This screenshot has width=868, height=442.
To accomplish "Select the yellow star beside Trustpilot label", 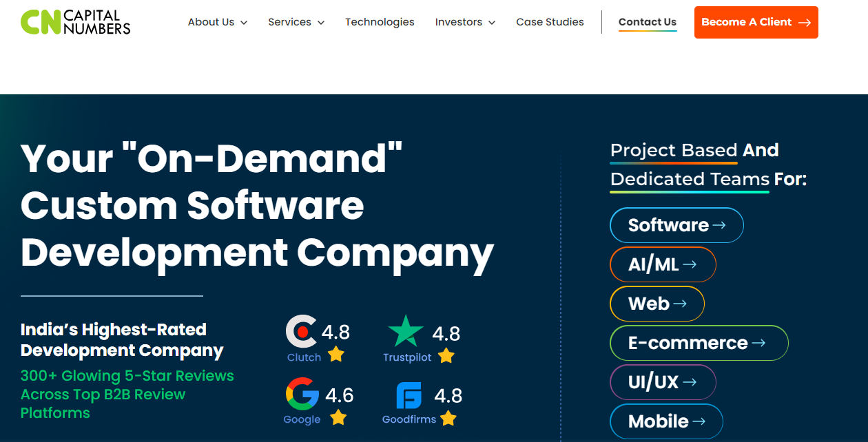I will click(x=446, y=355).
